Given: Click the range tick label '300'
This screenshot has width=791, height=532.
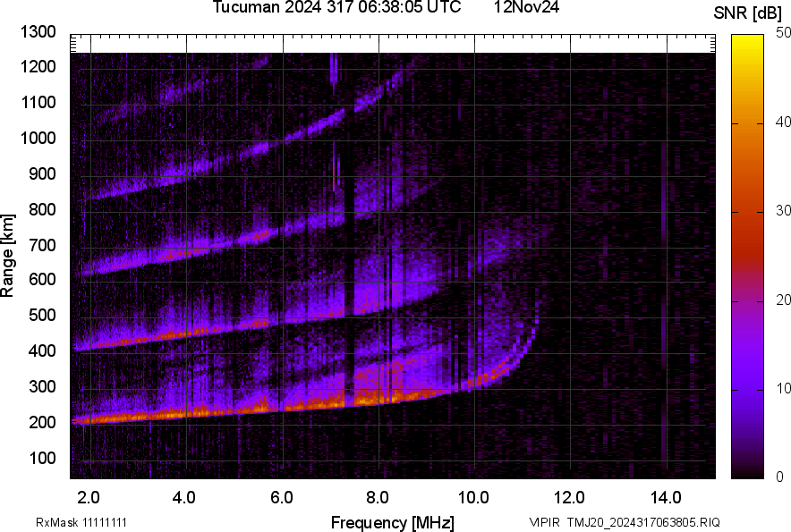Looking at the screenshot, I should tap(42, 386).
